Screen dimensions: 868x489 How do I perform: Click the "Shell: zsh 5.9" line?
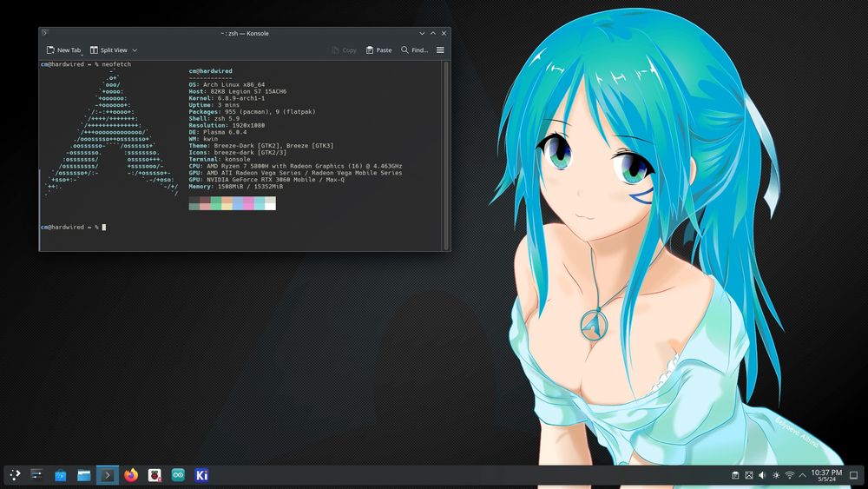[214, 118]
